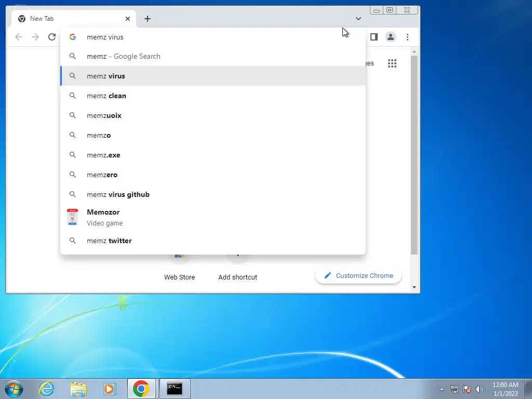Image resolution: width=532 pixels, height=399 pixels.
Task: Open the clock showing 12:00 AM
Action: click(506, 389)
